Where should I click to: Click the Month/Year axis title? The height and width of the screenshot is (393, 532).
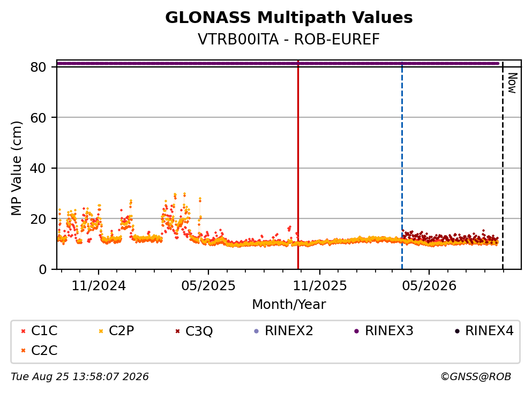(x=289, y=305)
